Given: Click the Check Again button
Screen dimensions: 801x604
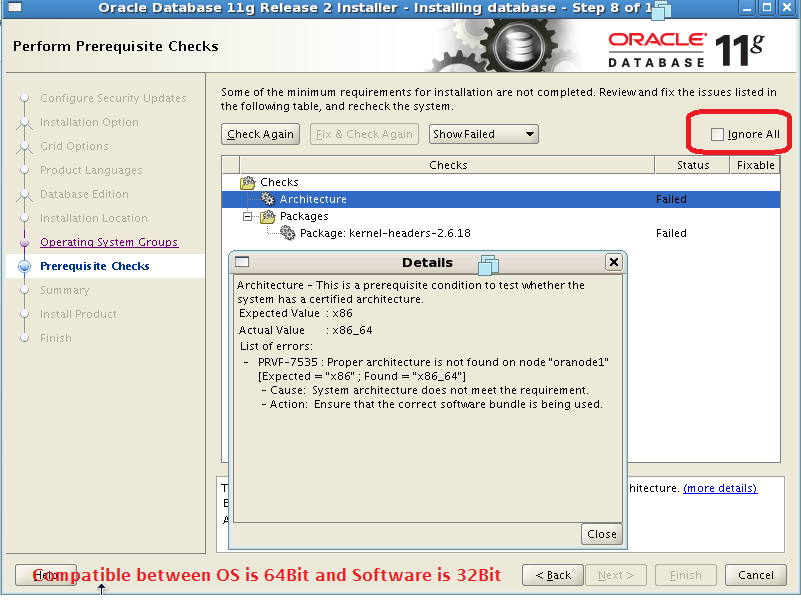Looking at the screenshot, I should pyautogui.click(x=260, y=134).
